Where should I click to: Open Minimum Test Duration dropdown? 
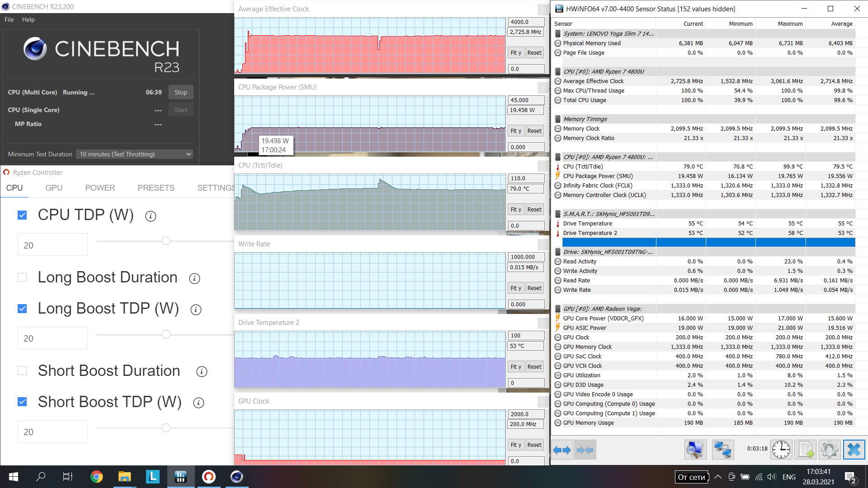(x=134, y=154)
